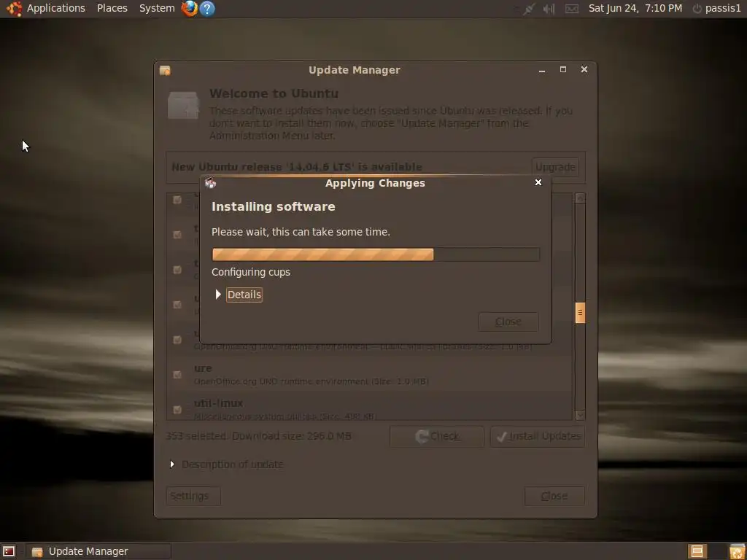Select the 'util-linux' package row name
Screen dimensions: 747x560
coord(218,403)
